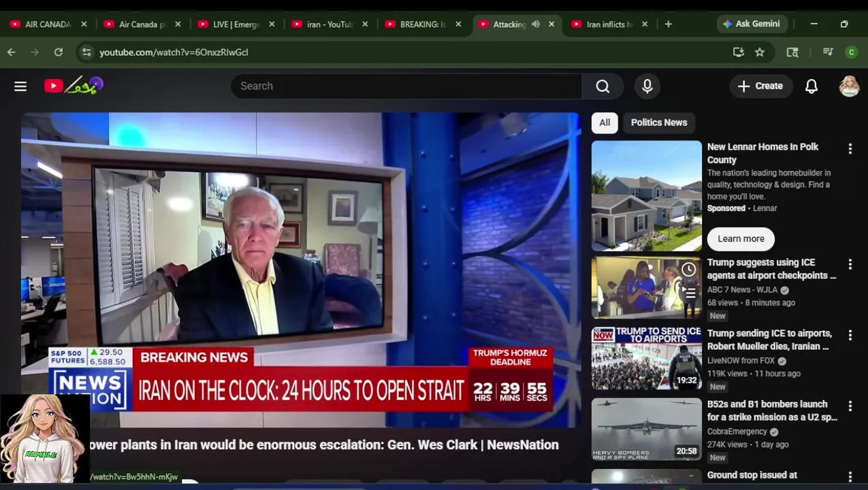Add ICE checkpoint video to queue
The height and width of the screenshot is (490, 868).
pyautogui.click(x=689, y=293)
